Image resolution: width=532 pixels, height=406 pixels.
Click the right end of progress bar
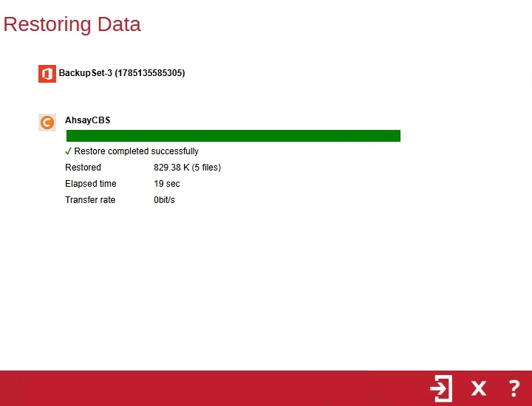(397, 136)
